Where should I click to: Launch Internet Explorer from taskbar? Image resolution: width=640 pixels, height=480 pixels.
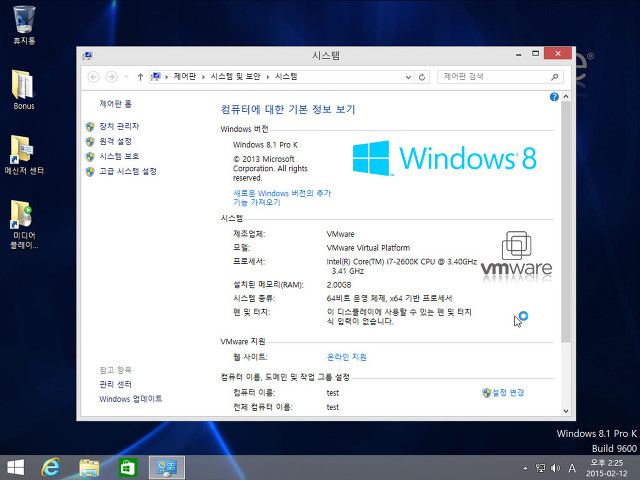click(51, 468)
